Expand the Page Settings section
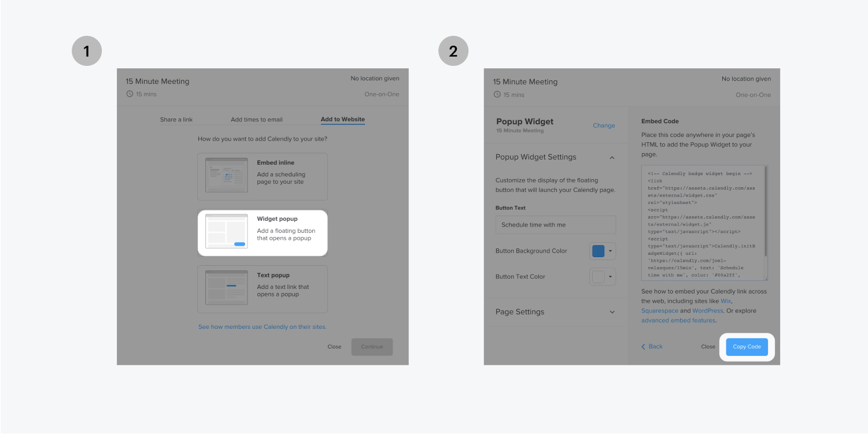 612,312
